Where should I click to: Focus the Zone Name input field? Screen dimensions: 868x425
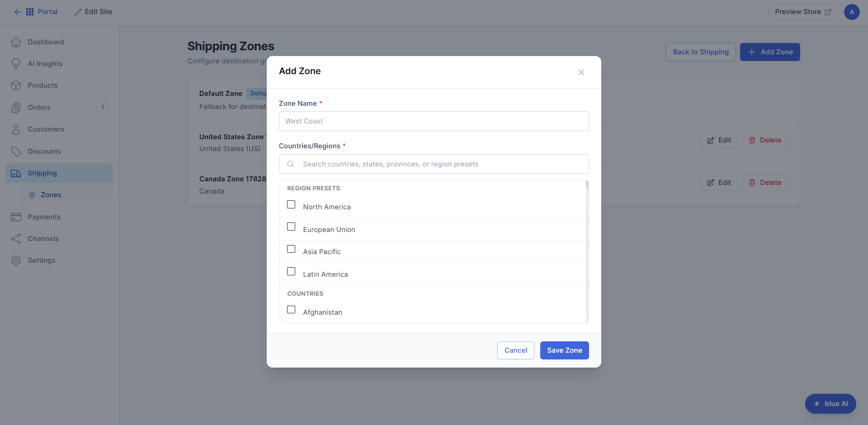[434, 121]
